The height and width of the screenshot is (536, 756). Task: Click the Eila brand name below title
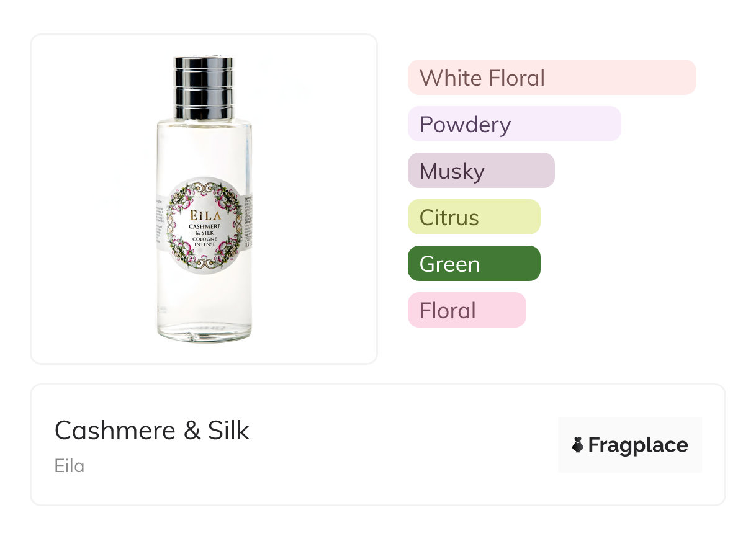pos(70,466)
